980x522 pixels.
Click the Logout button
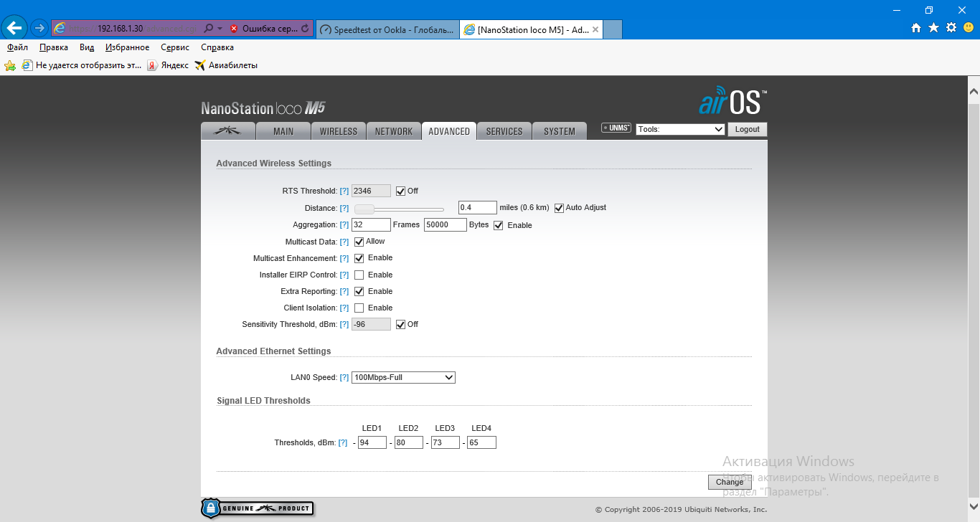click(747, 130)
